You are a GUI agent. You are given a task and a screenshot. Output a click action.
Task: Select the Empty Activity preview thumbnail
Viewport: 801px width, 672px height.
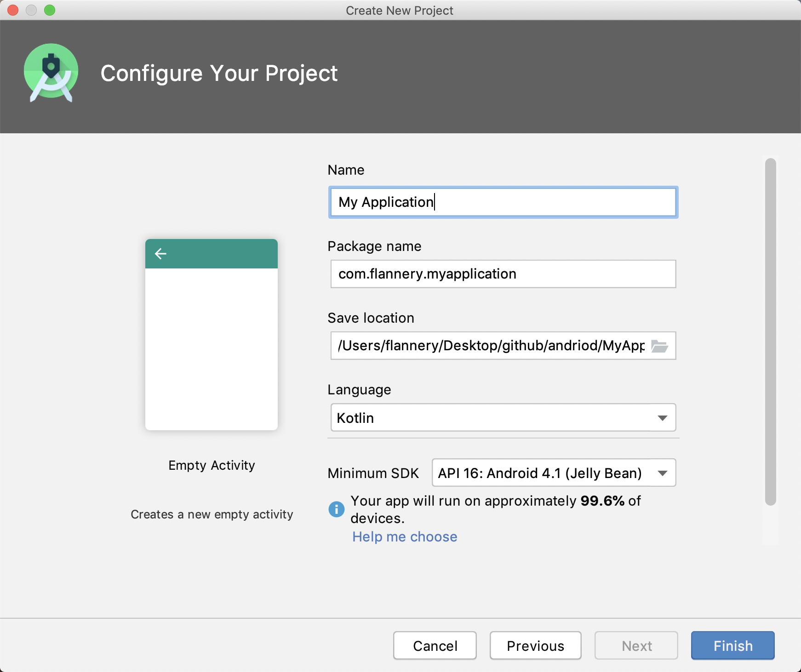point(212,335)
